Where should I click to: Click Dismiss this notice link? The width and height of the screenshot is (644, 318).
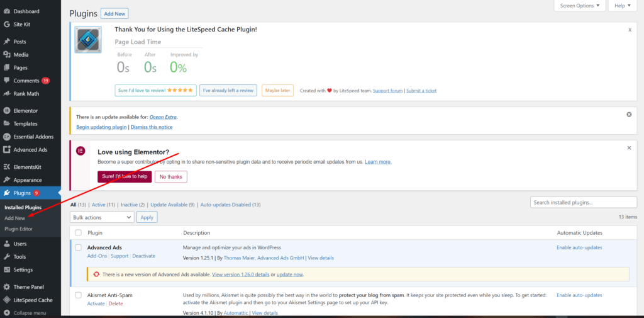pyautogui.click(x=152, y=127)
